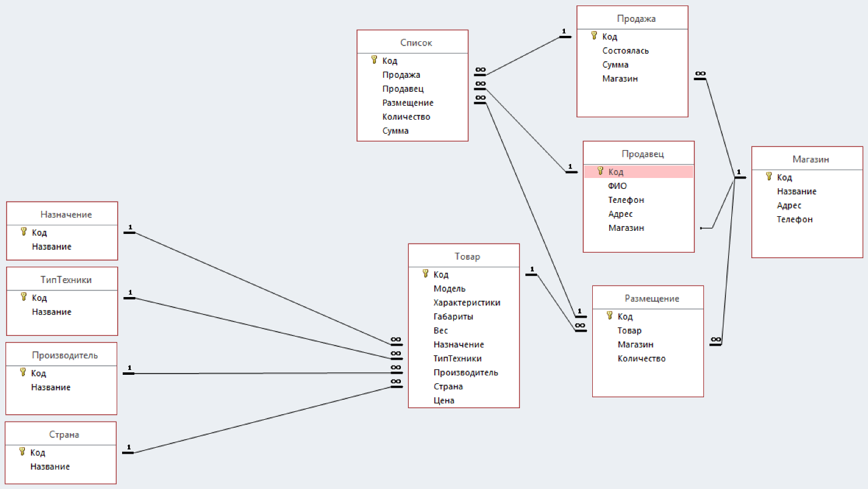This screenshot has width=868, height=489.
Task: Select the Назначение field in Товар table
Action: [x=464, y=344]
